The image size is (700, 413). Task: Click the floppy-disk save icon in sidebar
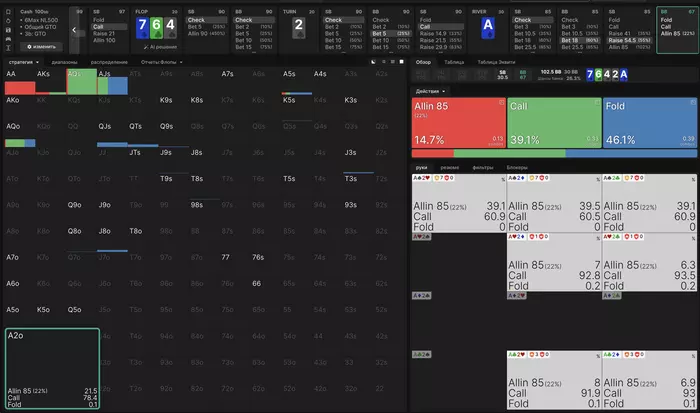tap(8, 30)
